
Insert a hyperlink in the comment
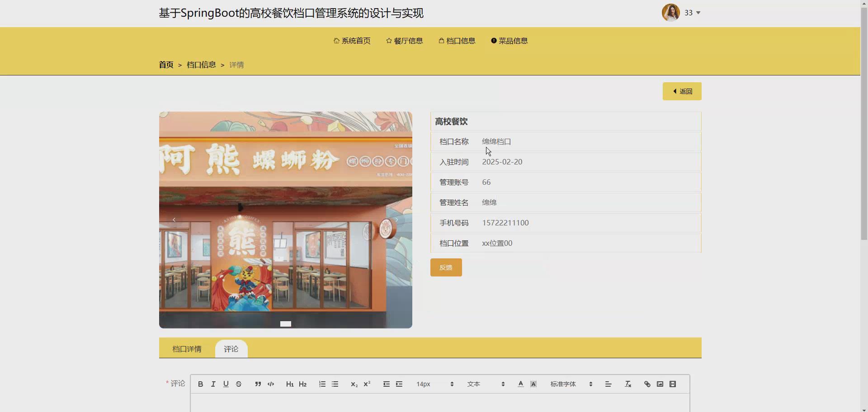647,384
